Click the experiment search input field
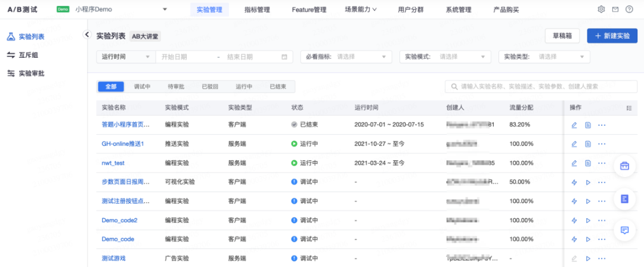This screenshot has width=644, height=267. [x=541, y=86]
